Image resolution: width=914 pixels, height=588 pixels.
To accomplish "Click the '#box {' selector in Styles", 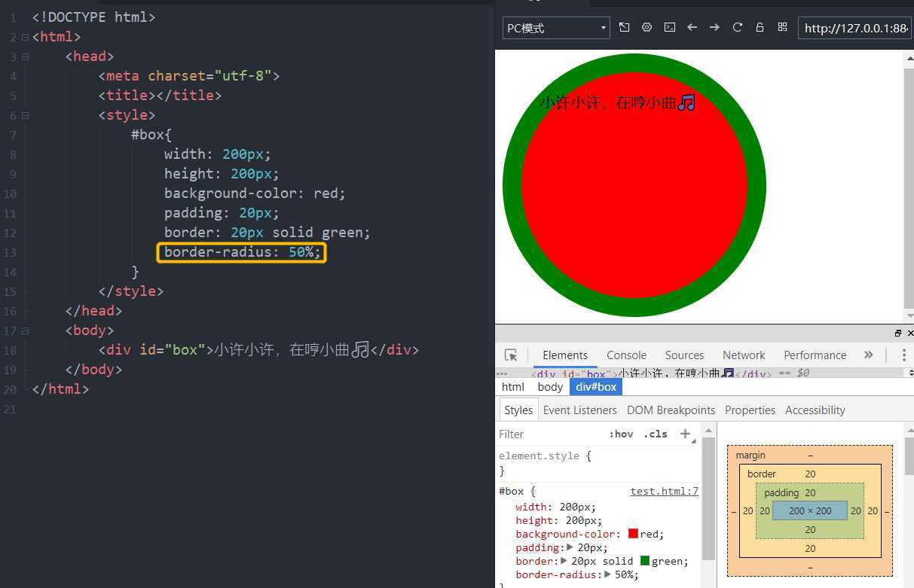I will coord(517,492).
